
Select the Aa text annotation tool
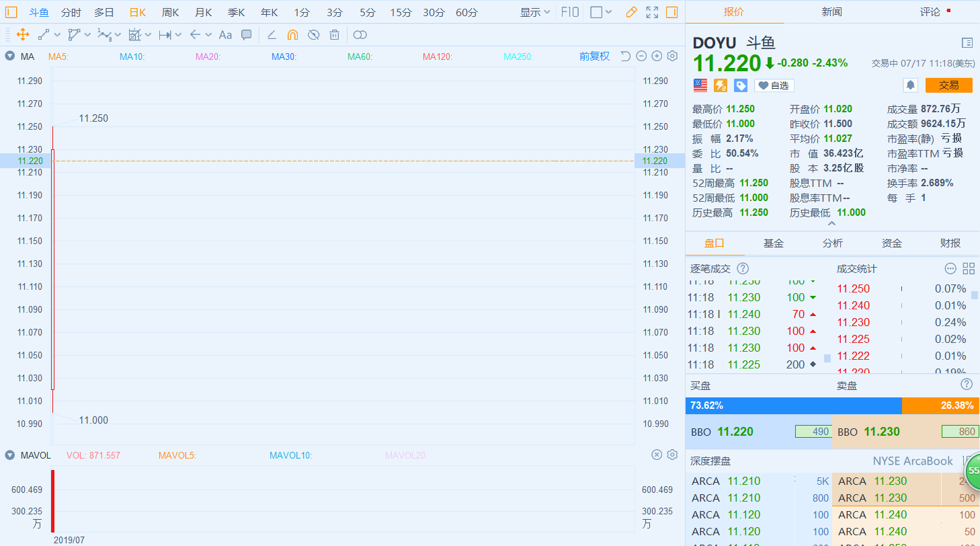click(225, 35)
